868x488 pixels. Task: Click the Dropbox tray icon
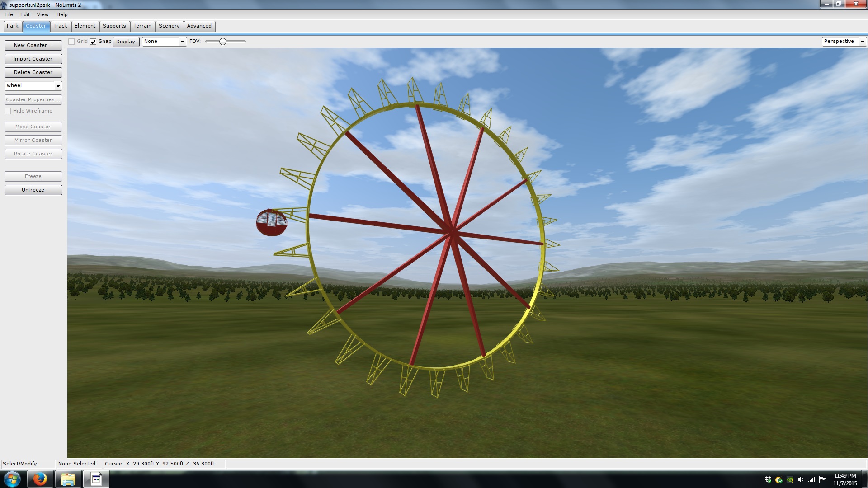[768, 479]
